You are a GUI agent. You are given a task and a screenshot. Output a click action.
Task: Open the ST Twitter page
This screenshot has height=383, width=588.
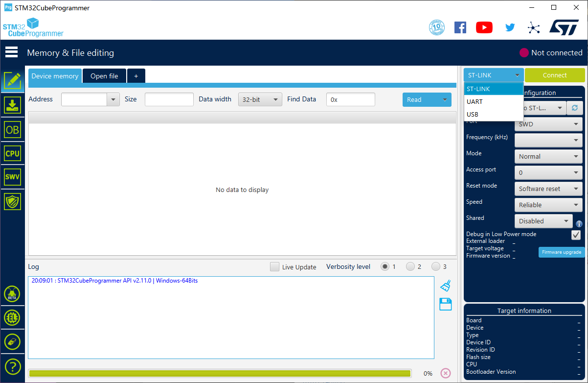[510, 27]
